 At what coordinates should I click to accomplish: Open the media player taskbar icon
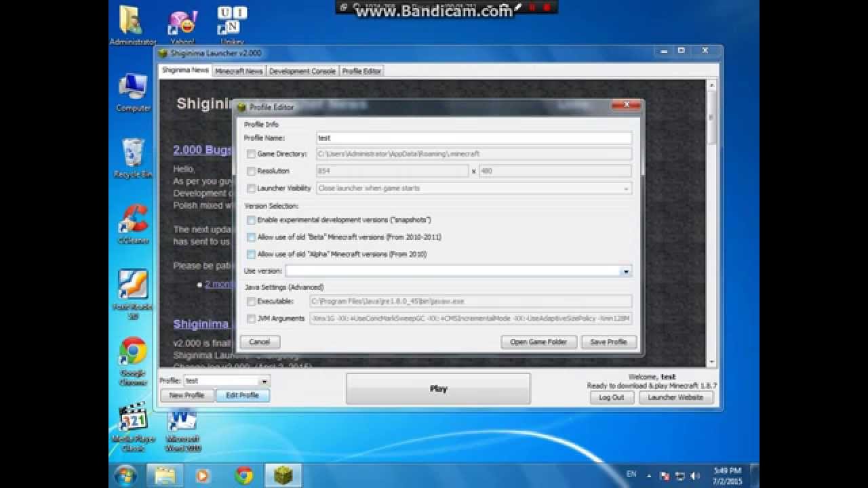click(x=203, y=475)
